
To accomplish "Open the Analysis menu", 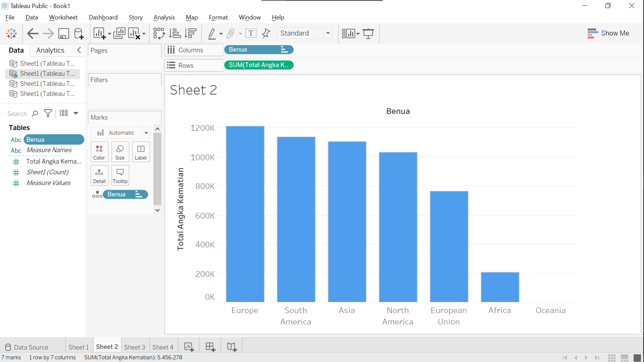I will (x=164, y=17).
